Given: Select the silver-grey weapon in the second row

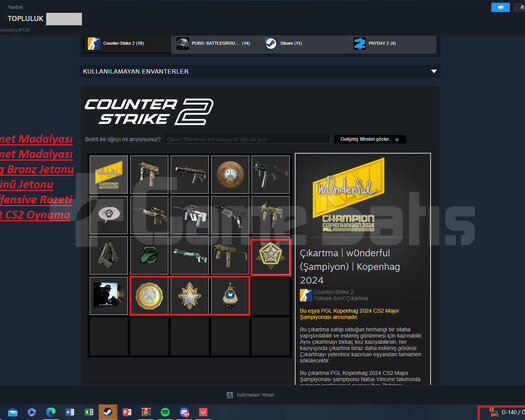Looking at the screenshot, I should point(230,215).
